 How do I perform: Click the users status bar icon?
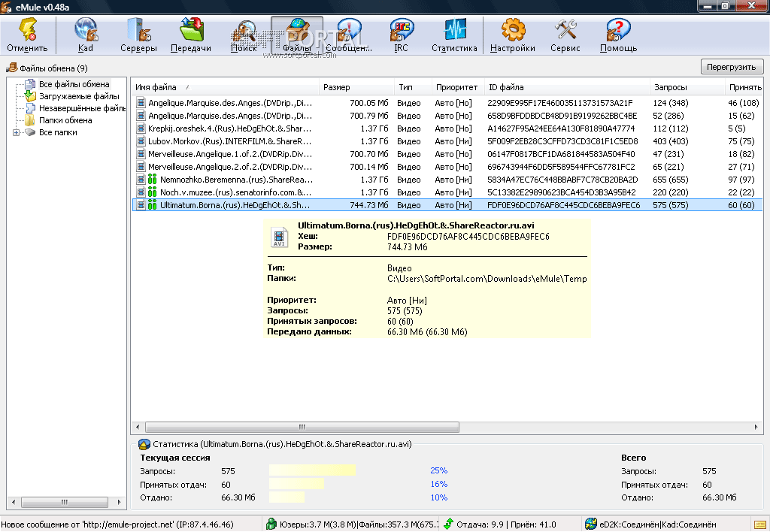click(x=271, y=524)
